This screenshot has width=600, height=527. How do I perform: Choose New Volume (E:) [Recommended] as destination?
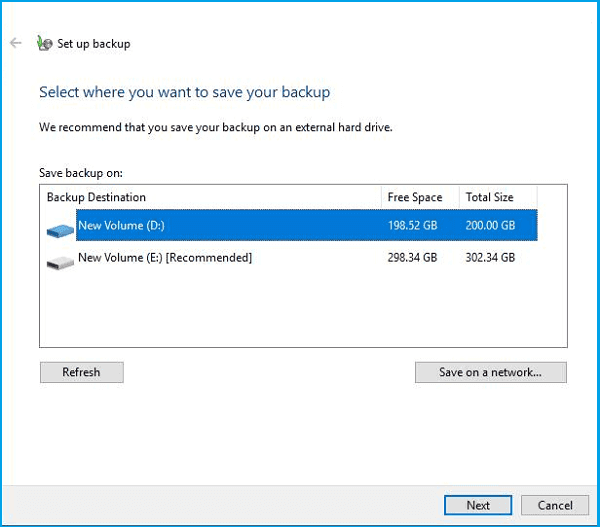tap(165, 258)
